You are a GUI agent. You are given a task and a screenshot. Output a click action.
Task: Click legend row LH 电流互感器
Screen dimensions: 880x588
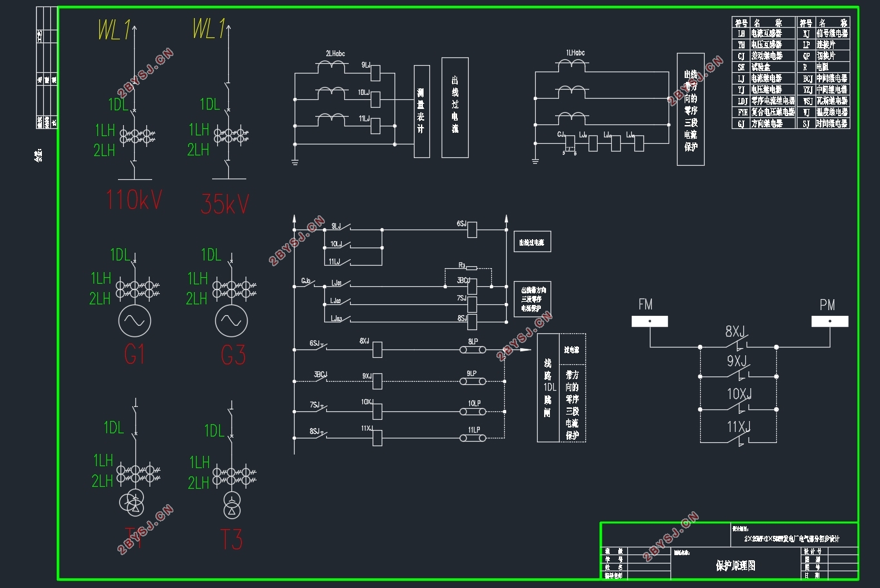[x=765, y=34]
